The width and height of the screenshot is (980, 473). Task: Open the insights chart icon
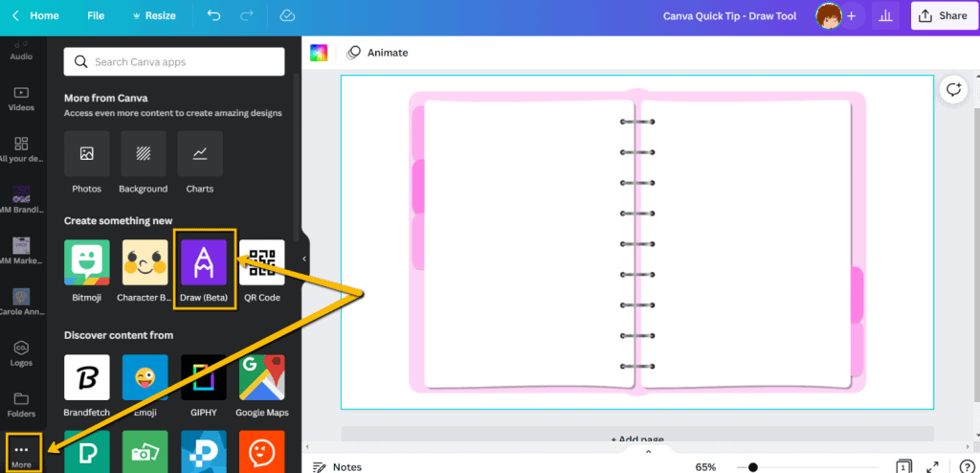(885, 15)
